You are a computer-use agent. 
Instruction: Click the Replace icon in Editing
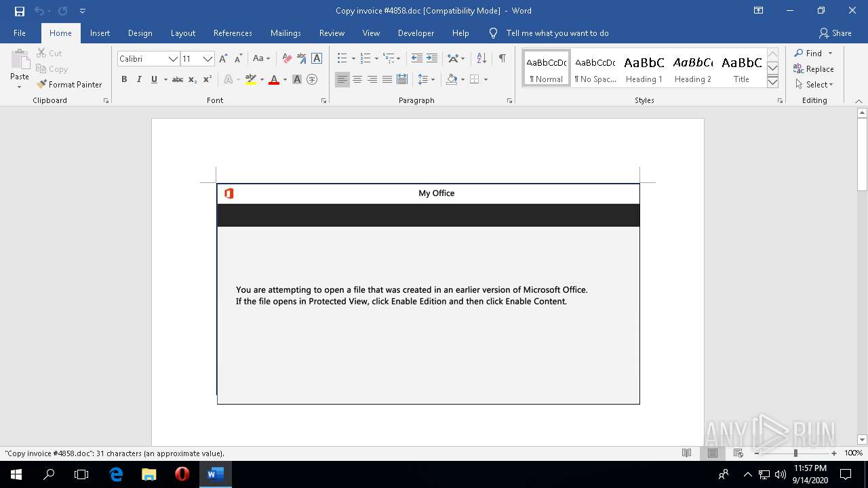coord(798,69)
